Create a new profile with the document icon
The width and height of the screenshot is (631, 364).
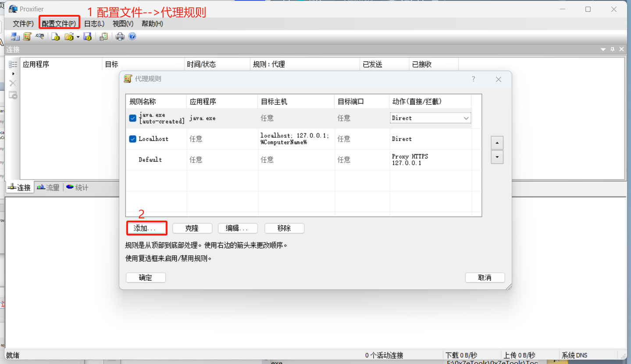click(x=55, y=36)
